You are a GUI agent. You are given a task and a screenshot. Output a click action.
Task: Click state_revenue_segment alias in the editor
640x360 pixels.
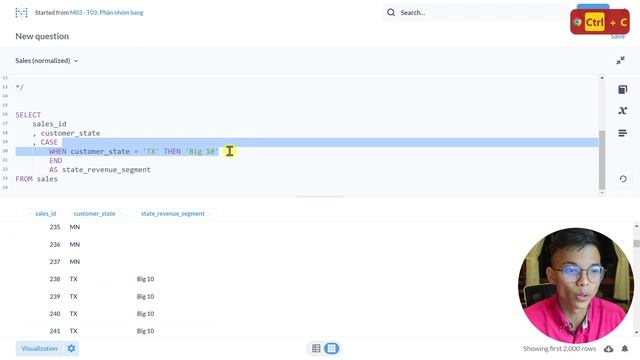107,170
